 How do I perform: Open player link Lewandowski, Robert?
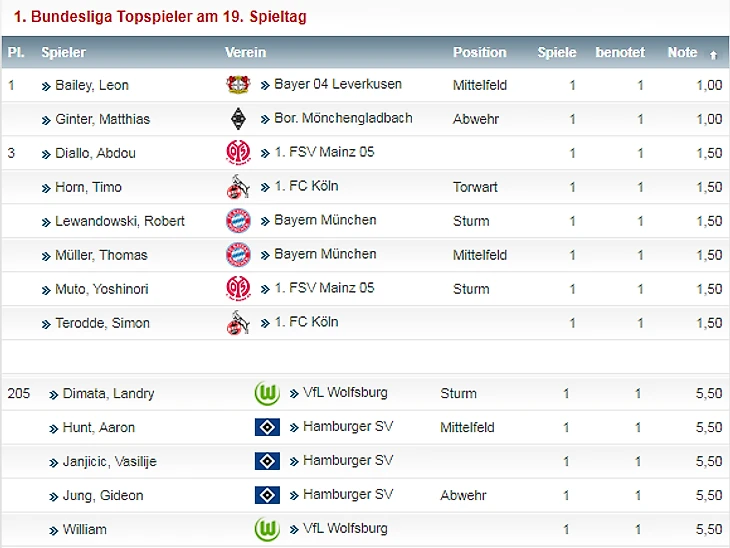(120, 221)
